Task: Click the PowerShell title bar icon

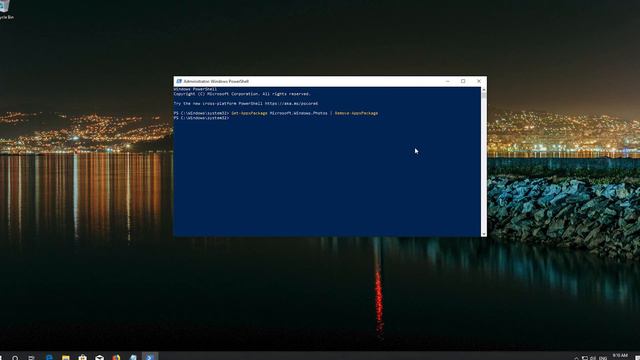Action: pyautogui.click(x=179, y=81)
